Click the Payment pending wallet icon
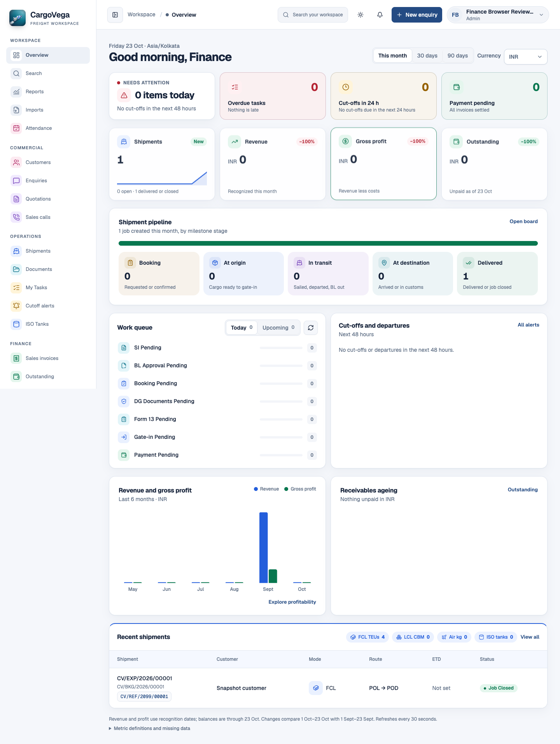Image resolution: width=560 pixels, height=744 pixels. point(457,87)
